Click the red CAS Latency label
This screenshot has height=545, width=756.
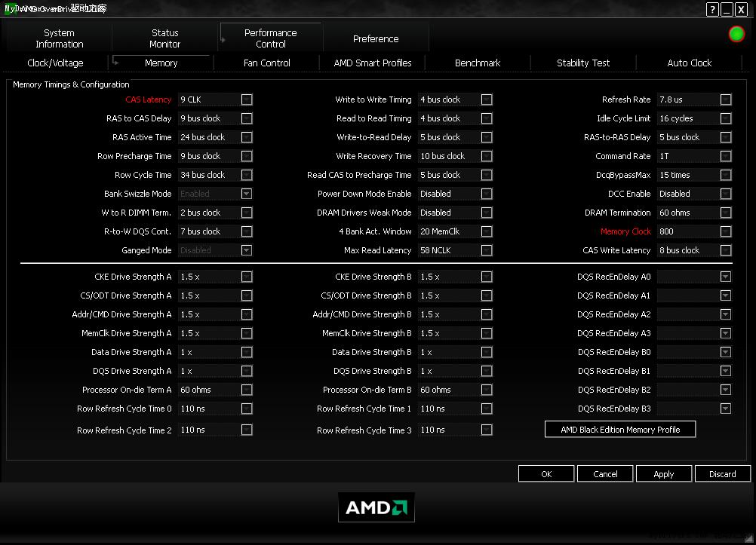(x=148, y=100)
